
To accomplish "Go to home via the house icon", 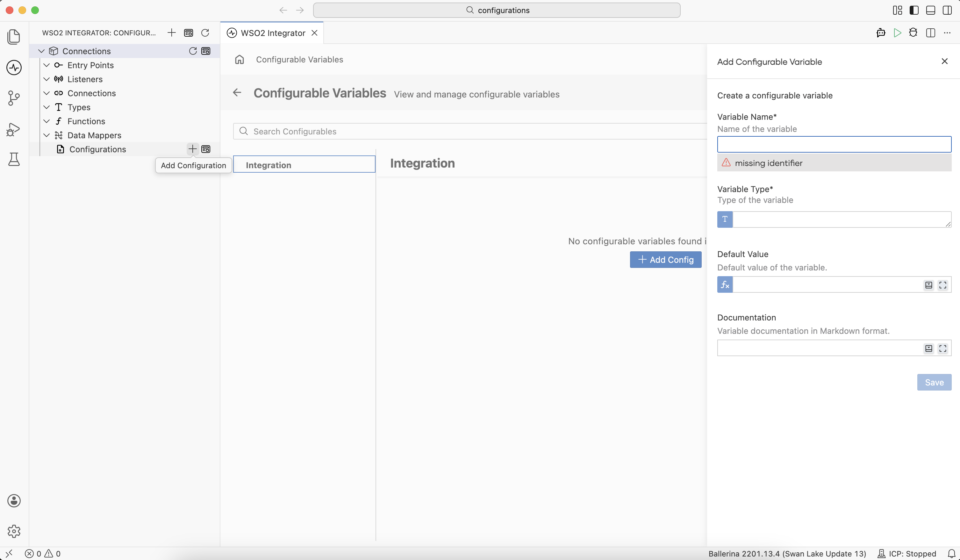I will coord(239,60).
